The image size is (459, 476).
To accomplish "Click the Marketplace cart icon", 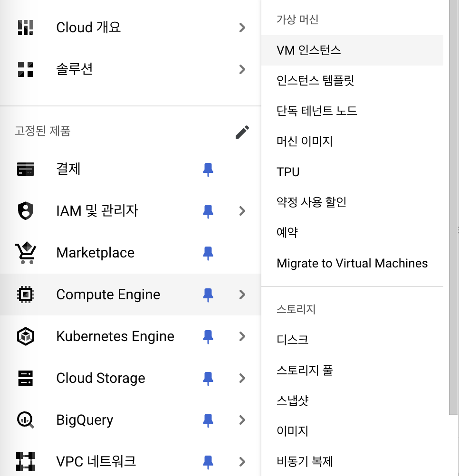I will pos(26,253).
